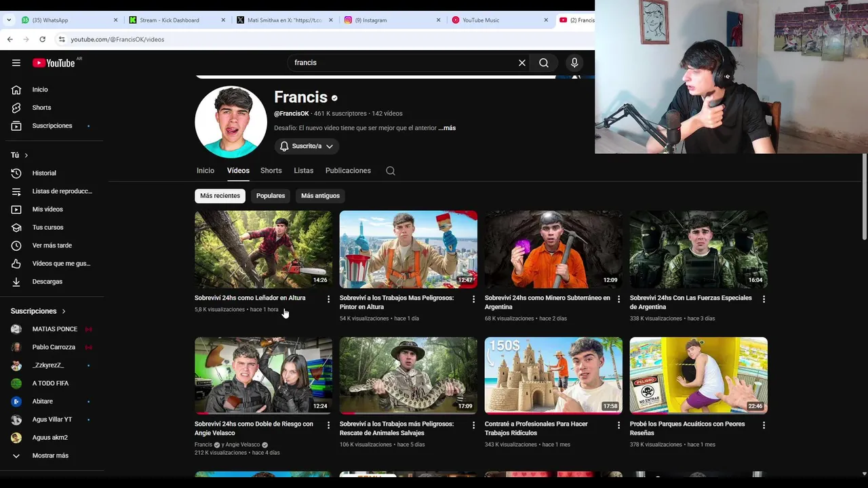The height and width of the screenshot is (488, 868).
Task: Open the Suscrito/a notification dropdown
Action: [x=307, y=146]
